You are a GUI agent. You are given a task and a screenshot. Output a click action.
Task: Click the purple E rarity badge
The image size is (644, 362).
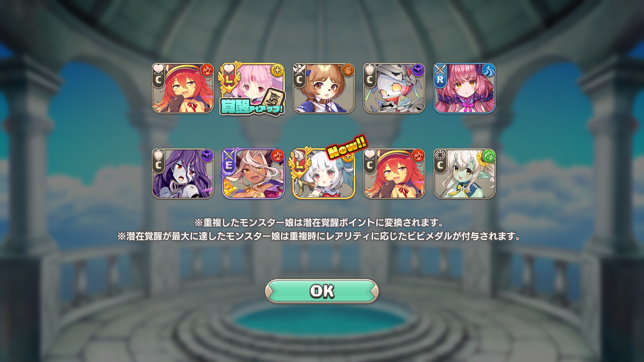click(x=229, y=161)
